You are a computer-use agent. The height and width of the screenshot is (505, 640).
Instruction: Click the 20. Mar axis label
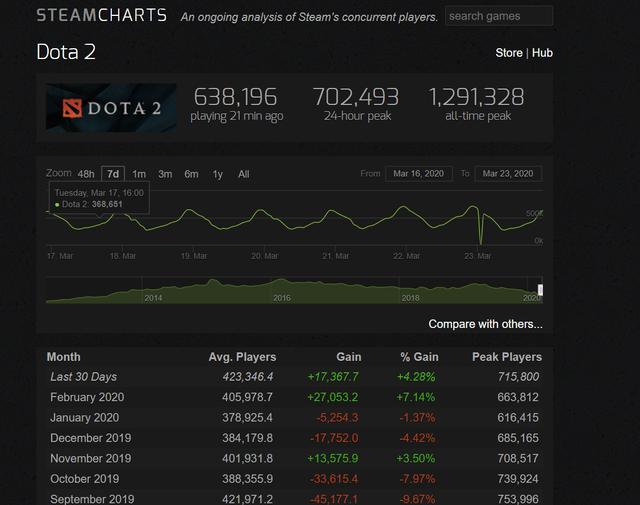264,256
